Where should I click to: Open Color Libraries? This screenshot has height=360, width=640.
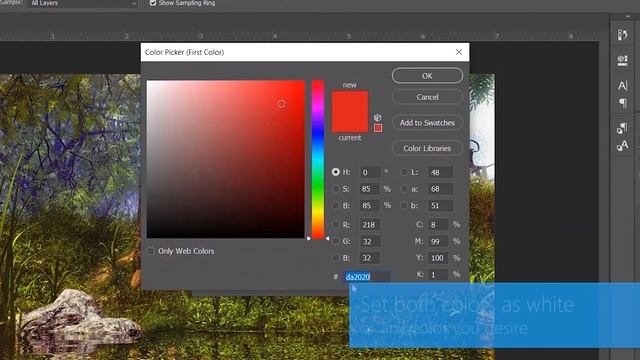pos(427,149)
